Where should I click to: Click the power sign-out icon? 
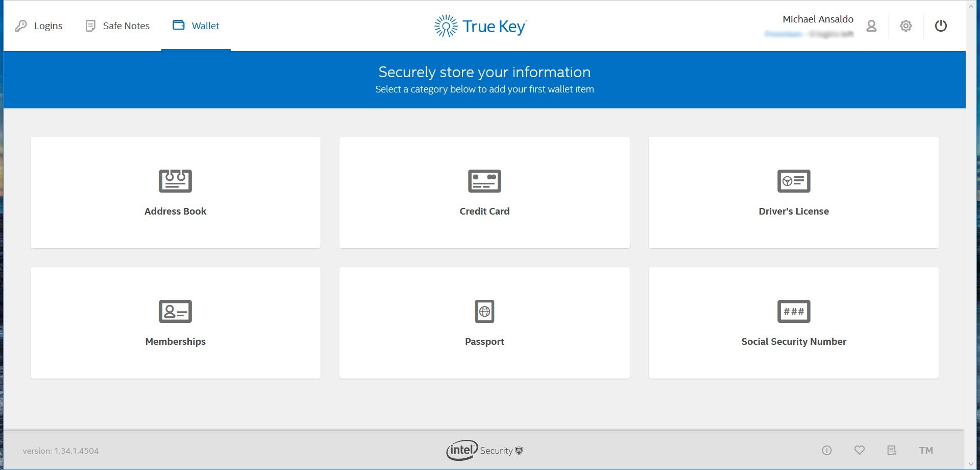click(x=941, y=26)
